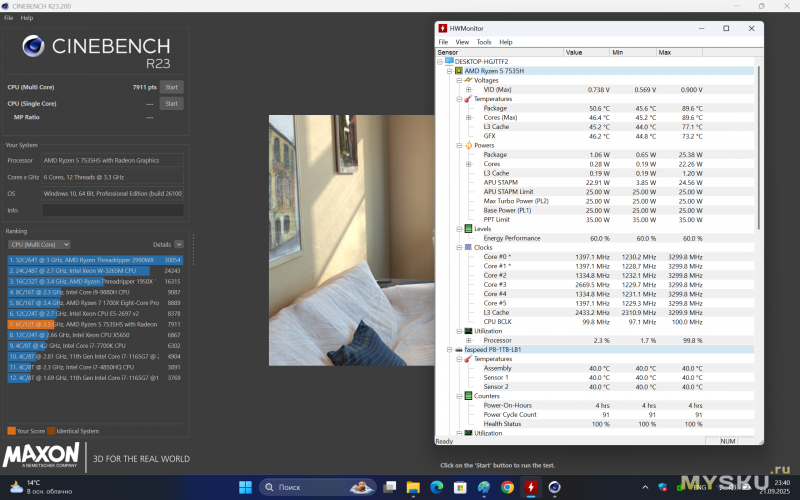Open the HWMonitor Help menu
Viewport: 800px width, 500px height.
click(x=506, y=42)
